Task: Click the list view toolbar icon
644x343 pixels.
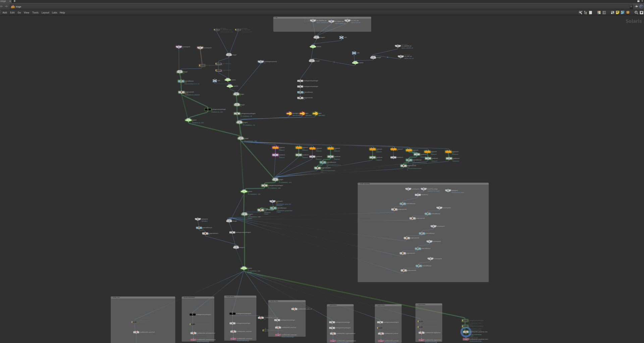Action: click(591, 12)
